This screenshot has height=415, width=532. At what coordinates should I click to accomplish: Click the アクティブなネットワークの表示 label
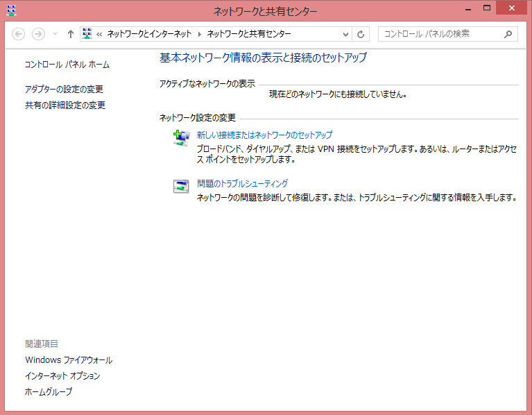pyautogui.click(x=207, y=83)
